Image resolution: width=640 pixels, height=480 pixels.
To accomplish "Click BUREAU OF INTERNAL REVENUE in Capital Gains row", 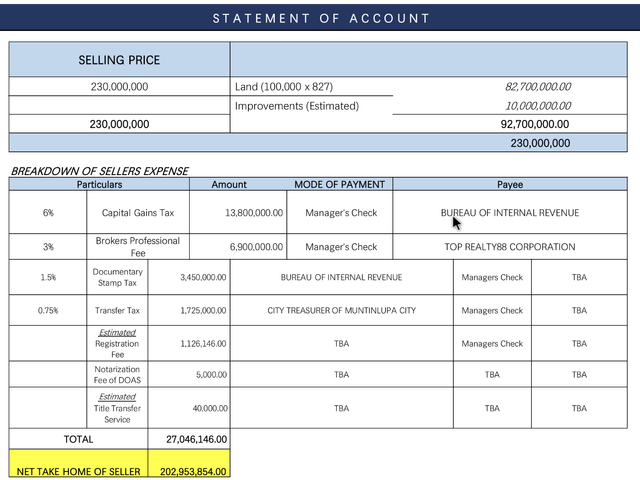I will [510, 212].
